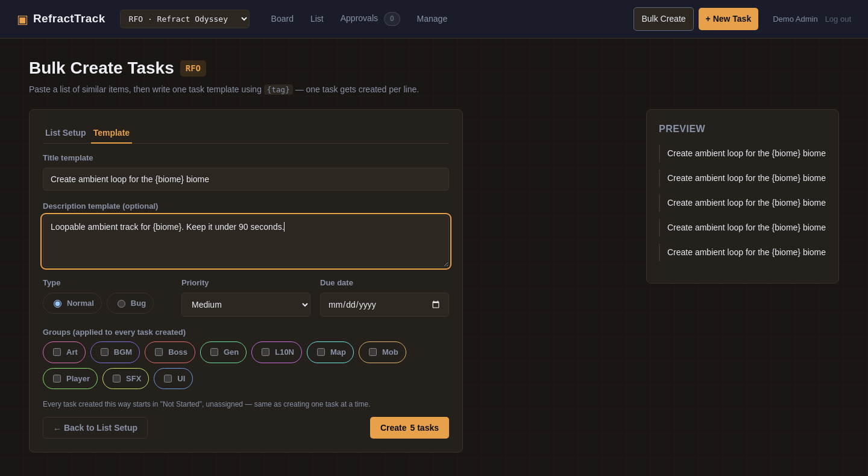Open the Approvals page
868x476 pixels.
359,19
